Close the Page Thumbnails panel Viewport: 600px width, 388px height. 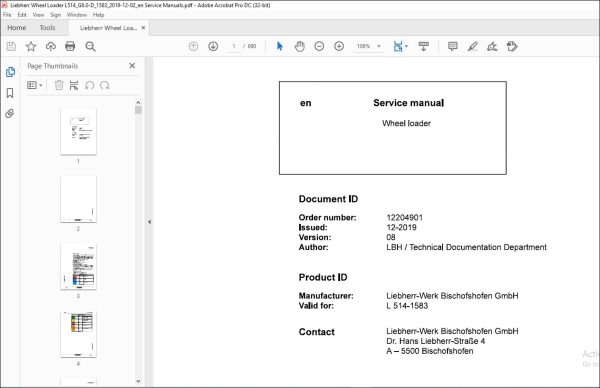click(x=132, y=66)
